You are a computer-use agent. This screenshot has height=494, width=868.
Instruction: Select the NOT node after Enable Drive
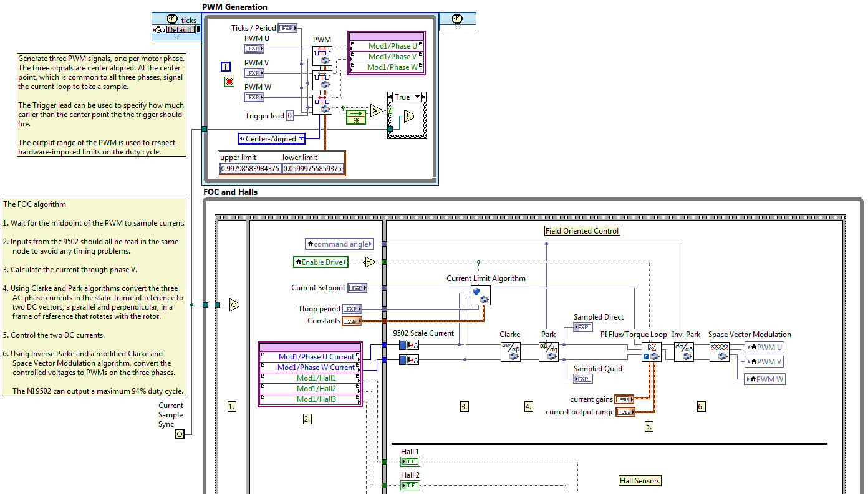click(370, 262)
